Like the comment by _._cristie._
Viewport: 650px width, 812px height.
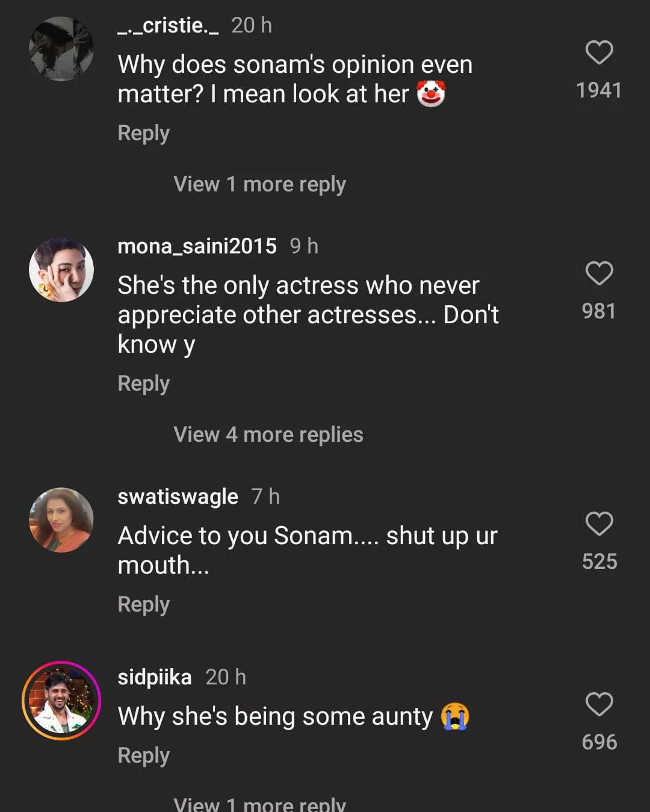[599, 53]
